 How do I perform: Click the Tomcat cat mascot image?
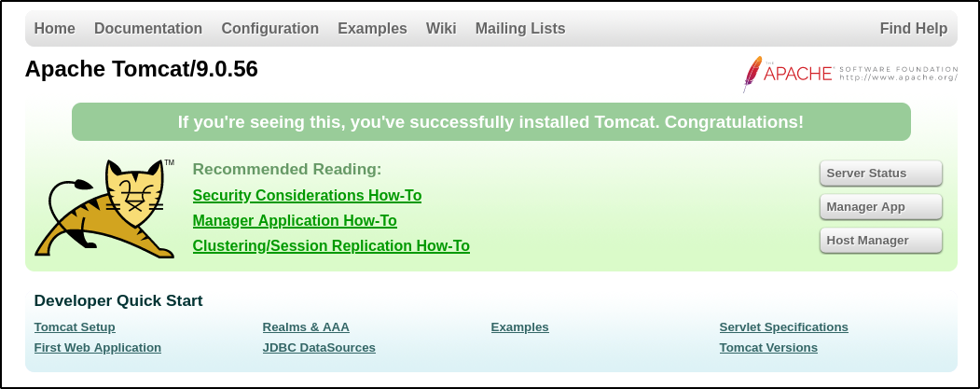(x=106, y=208)
